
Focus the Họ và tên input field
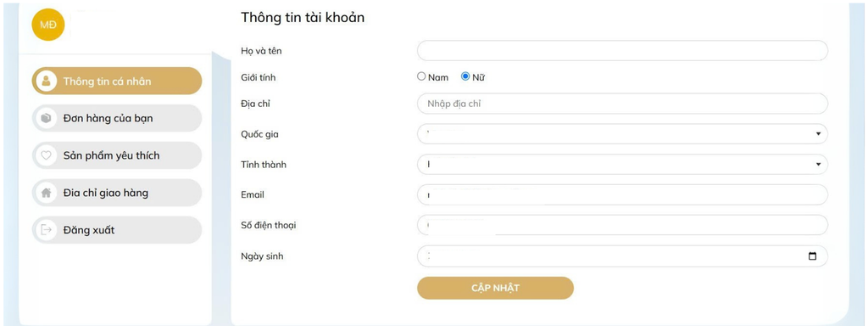622,50
